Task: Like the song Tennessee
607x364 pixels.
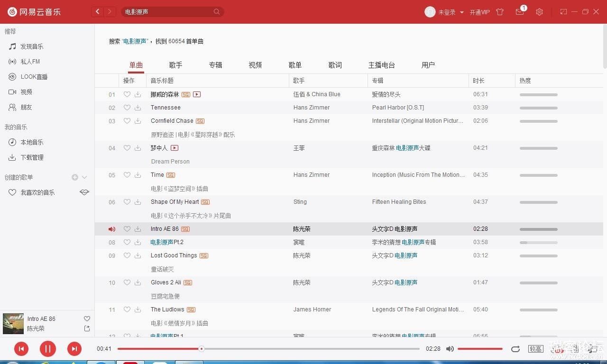Action: click(127, 108)
